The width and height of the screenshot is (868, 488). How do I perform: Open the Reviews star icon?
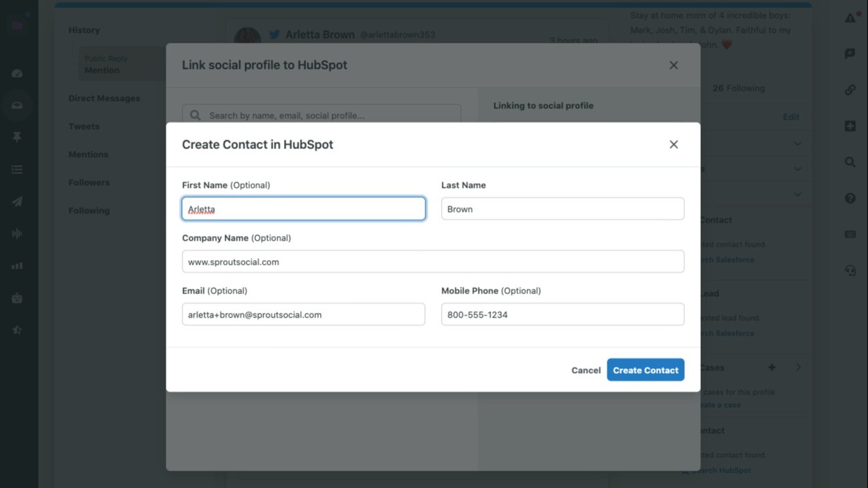[17, 330]
